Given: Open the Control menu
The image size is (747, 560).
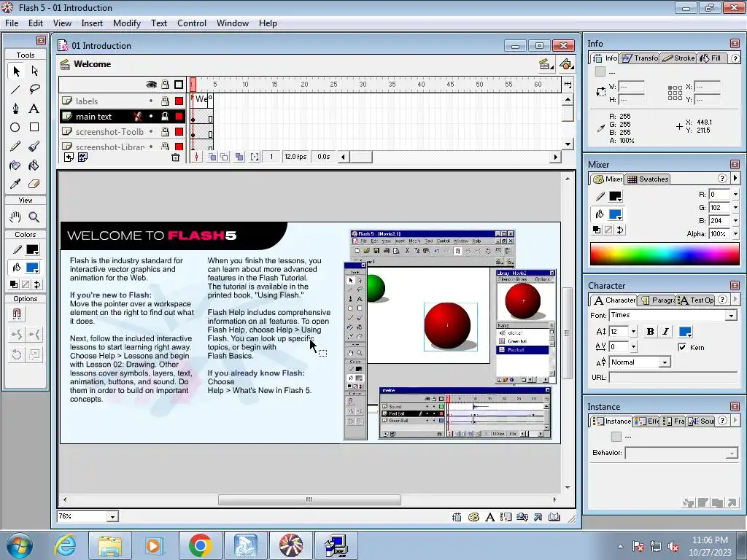Looking at the screenshot, I should click(192, 23).
